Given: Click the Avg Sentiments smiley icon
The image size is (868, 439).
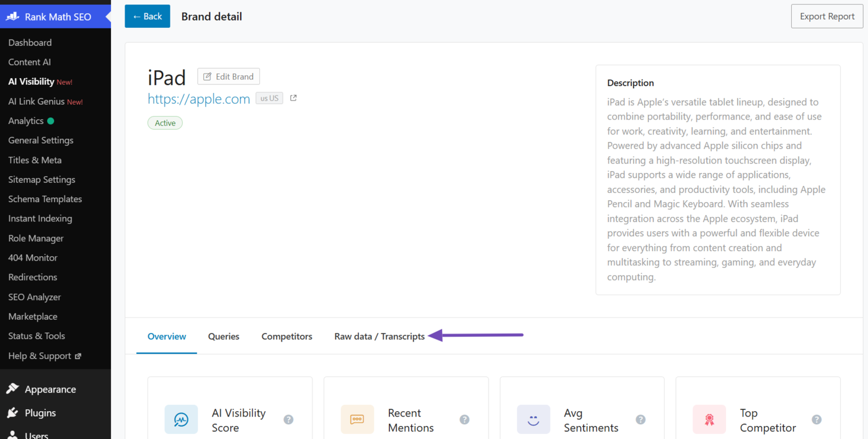Looking at the screenshot, I should [533, 420].
